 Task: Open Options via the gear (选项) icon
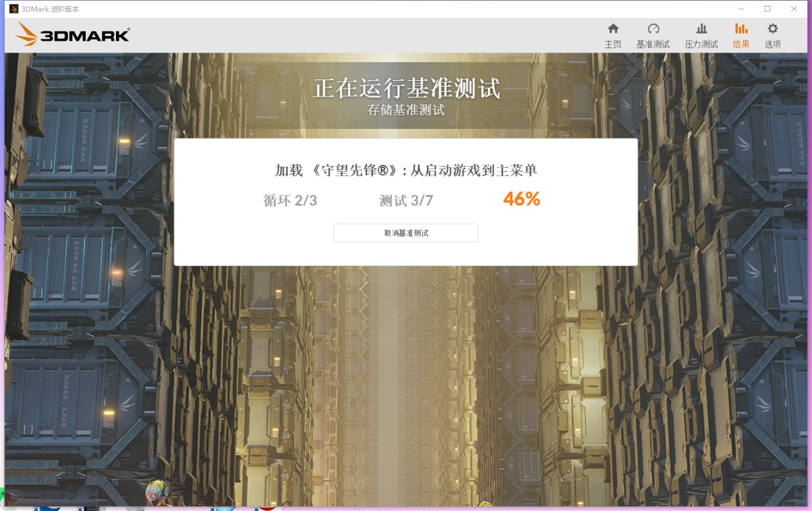coord(772,29)
